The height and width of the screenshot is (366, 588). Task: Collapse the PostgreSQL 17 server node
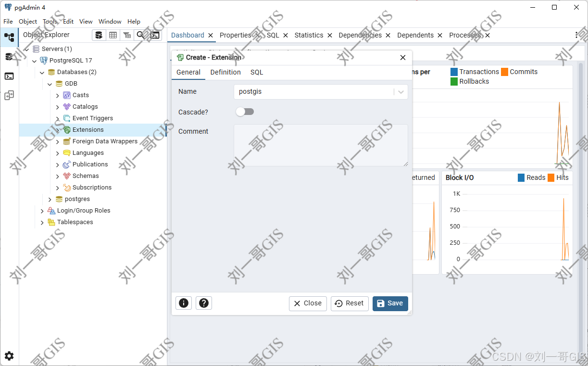[35, 61]
